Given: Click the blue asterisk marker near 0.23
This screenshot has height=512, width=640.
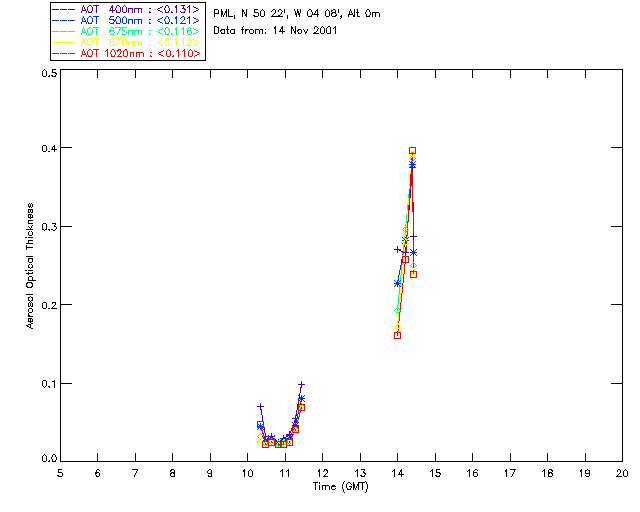Looking at the screenshot, I should tap(397, 283).
